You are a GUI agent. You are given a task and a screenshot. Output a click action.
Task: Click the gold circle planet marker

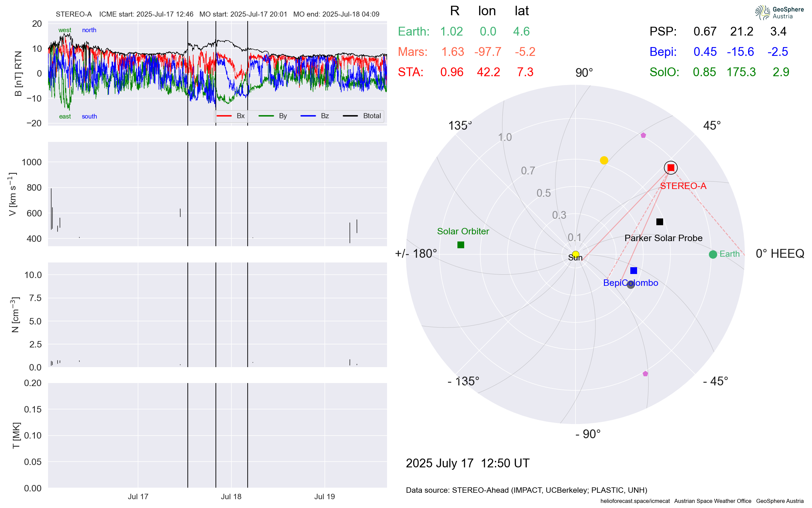[x=604, y=160]
